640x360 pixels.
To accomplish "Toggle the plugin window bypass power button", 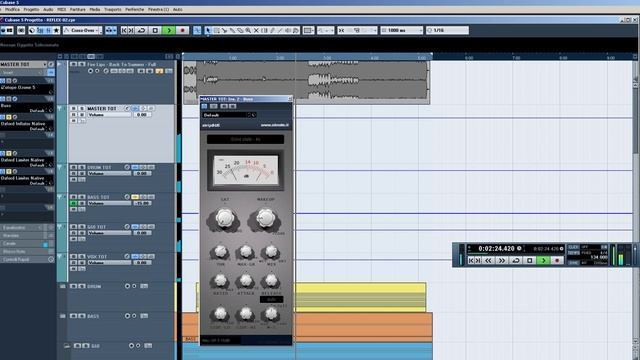I will pos(204,106).
